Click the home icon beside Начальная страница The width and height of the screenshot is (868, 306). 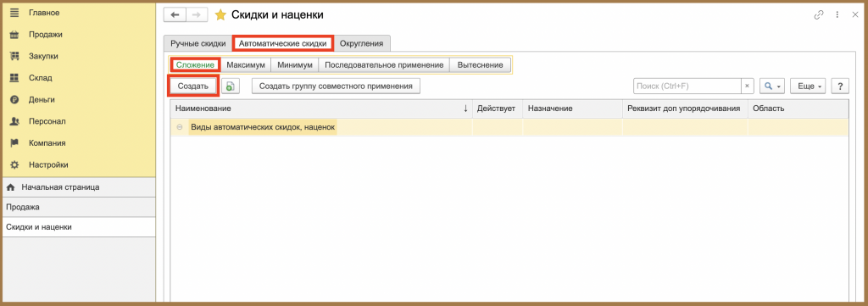tap(10, 187)
